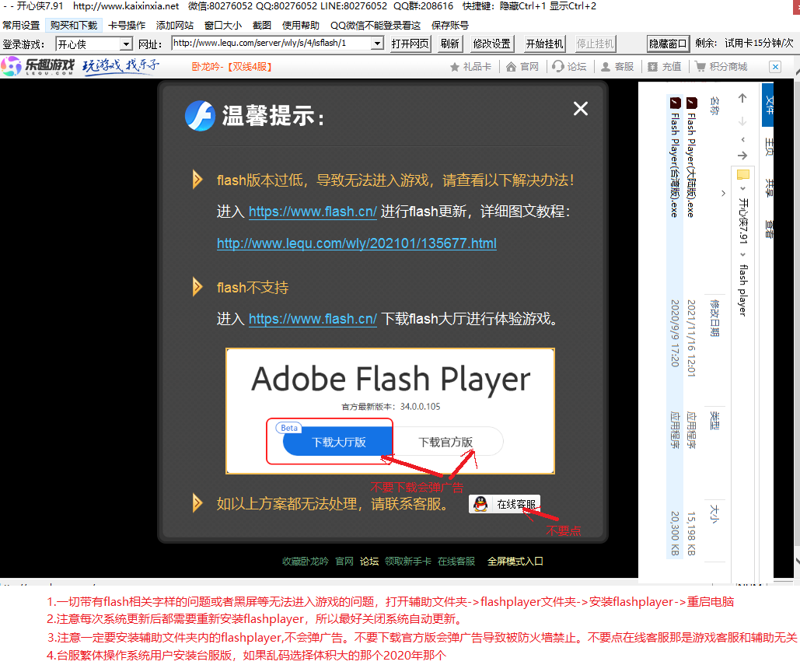
Task: Click the 充值 header link text
Action: [x=672, y=67]
